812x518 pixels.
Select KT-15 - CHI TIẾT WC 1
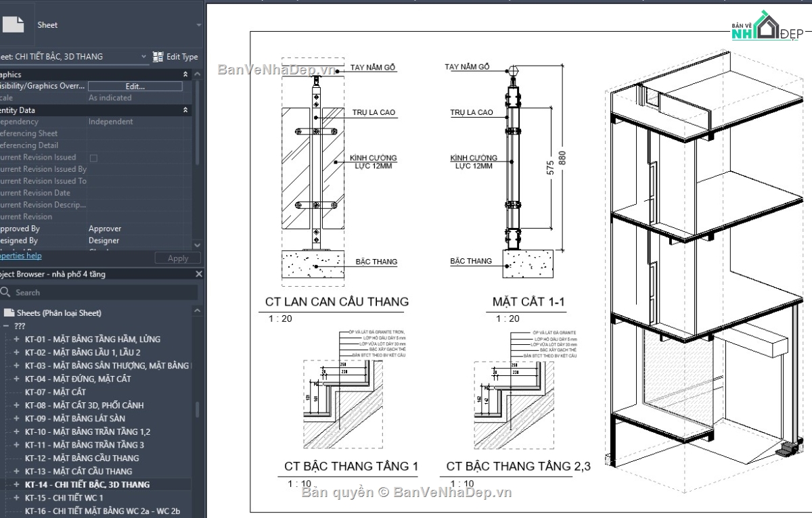(64, 498)
